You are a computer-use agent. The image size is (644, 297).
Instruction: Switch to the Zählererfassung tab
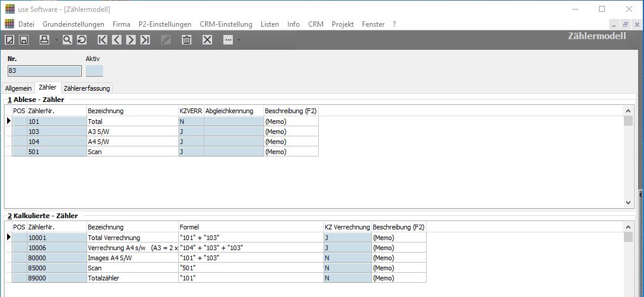87,88
